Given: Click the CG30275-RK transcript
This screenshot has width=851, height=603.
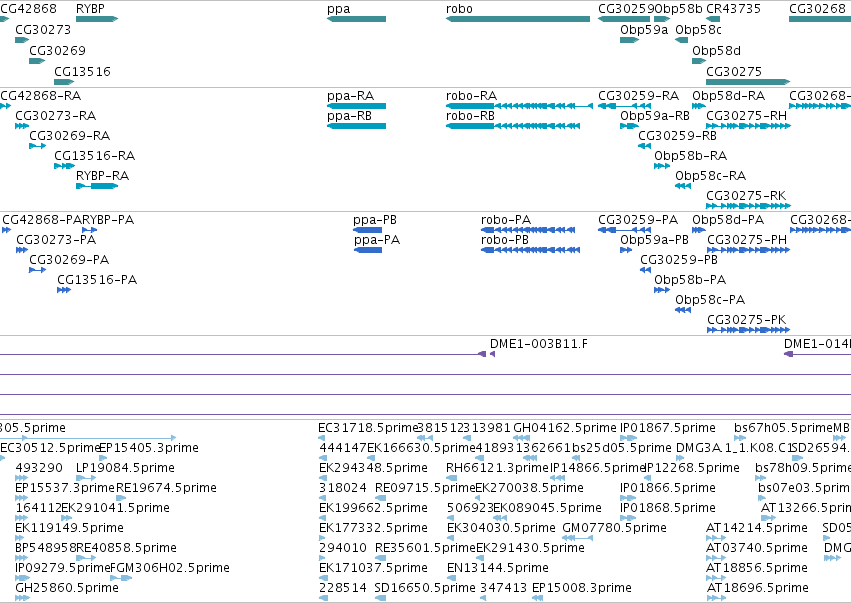Looking at the screenshot, I should tap(748, 206).
